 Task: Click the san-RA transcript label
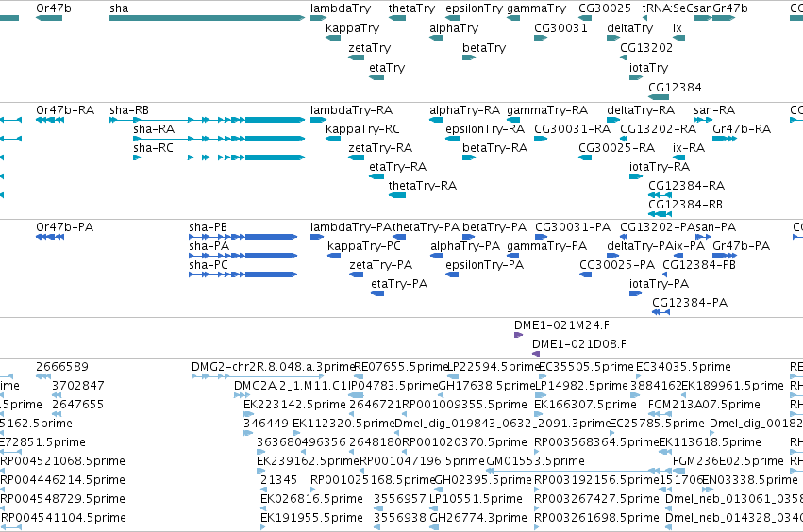click(714, 110)
